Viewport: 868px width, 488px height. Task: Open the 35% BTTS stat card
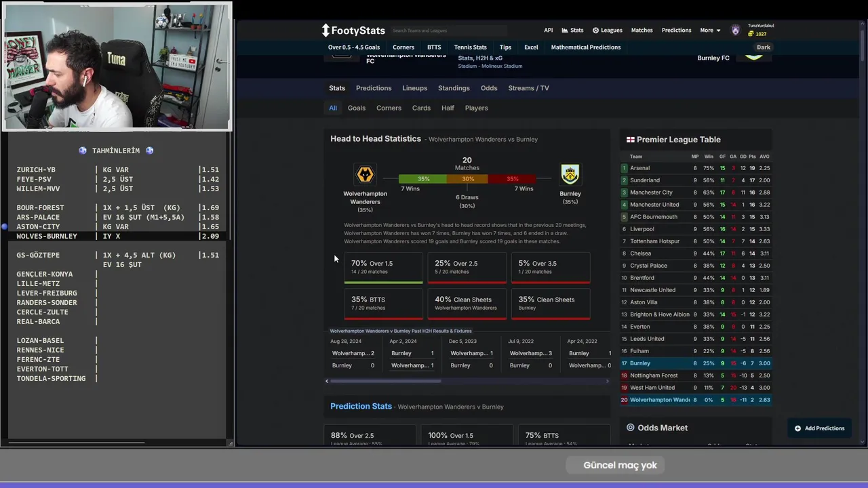[x=383, y=304]
